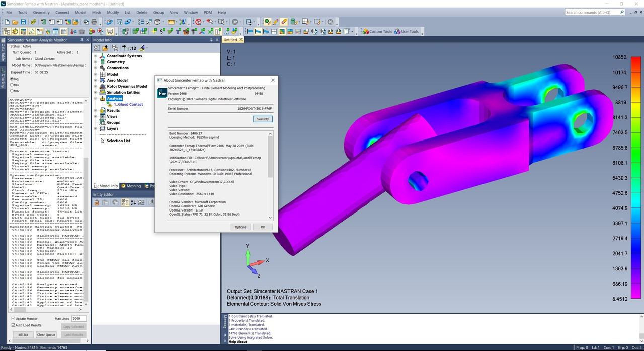
Task: Select the log radio button
Action: point(12,79)
